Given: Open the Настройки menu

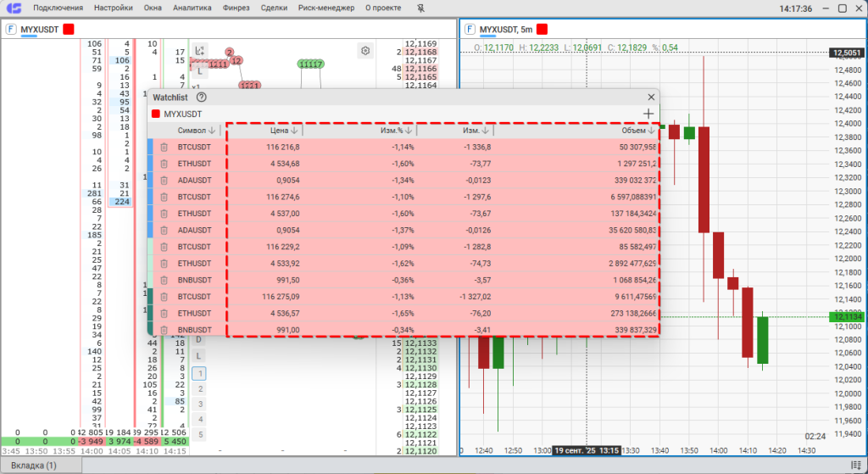Looking at the screenshot, I should (x=114, y=8).
